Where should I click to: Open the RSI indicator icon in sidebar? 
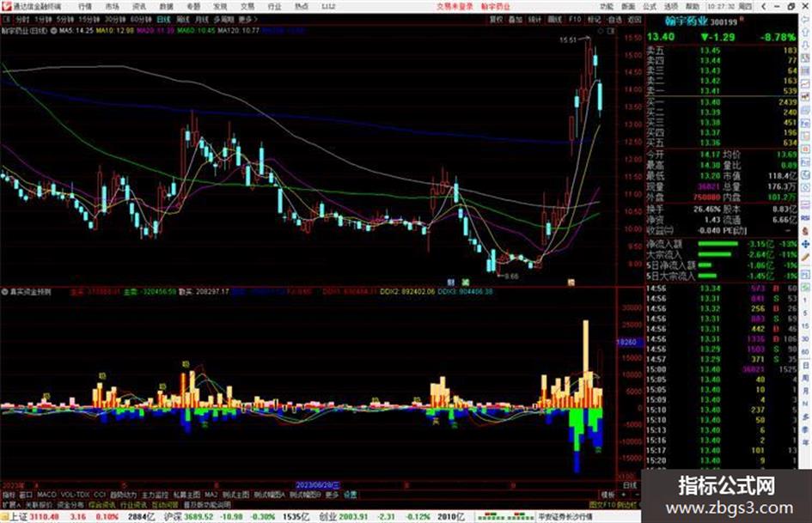(x=806, y=218)
